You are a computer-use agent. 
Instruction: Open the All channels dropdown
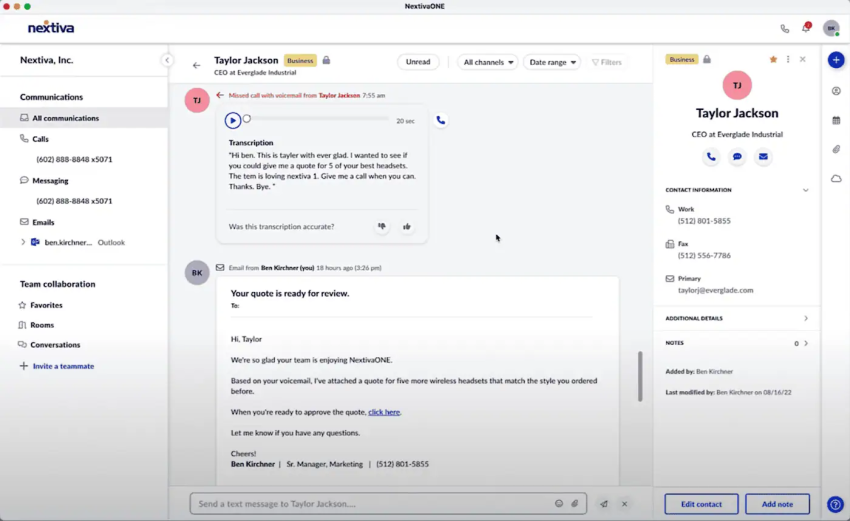click(x=488, y=62)
